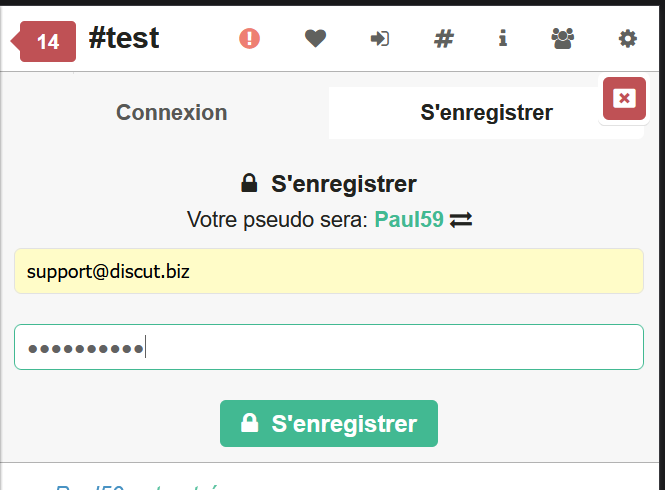Click the sign-in arrow icon

(x=380, y=39)
